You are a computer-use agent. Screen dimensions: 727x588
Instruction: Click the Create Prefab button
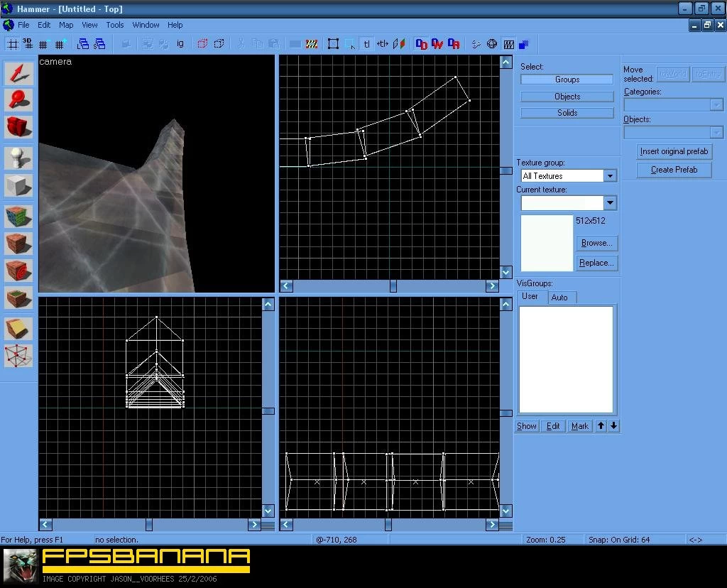click(x=674, y=170)
